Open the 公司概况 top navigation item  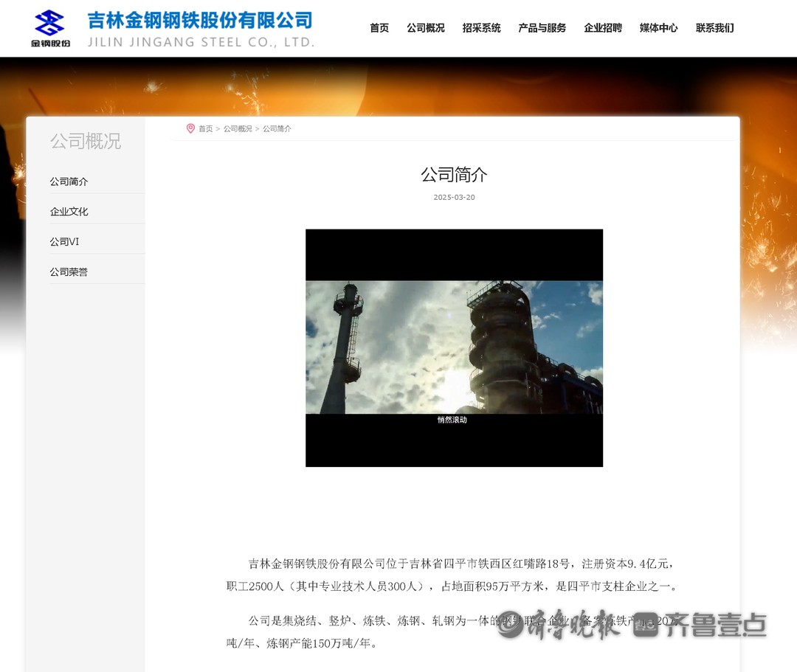(x=426, y=28)
